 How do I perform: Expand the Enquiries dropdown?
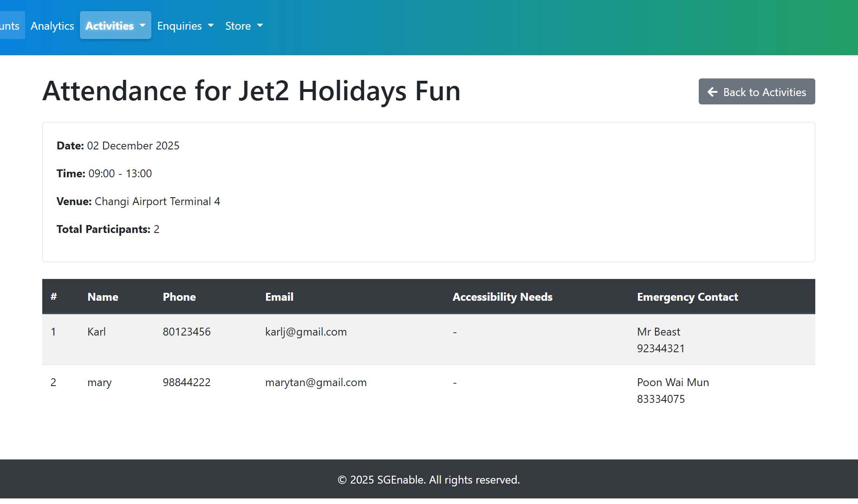pos(185,26)
